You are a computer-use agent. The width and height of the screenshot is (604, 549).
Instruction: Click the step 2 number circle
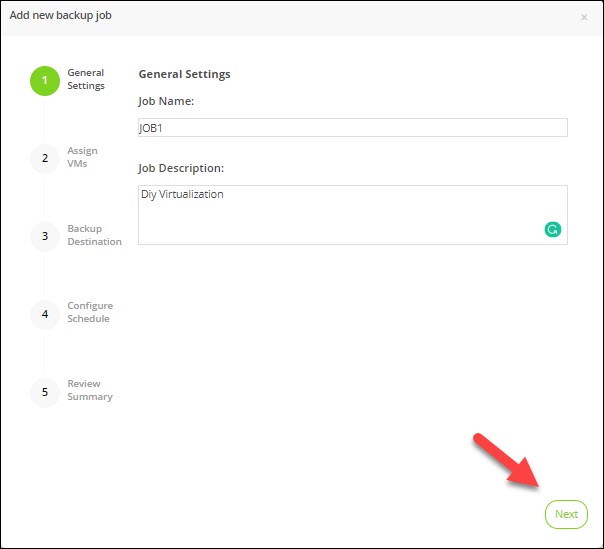[x=45, y=158]
